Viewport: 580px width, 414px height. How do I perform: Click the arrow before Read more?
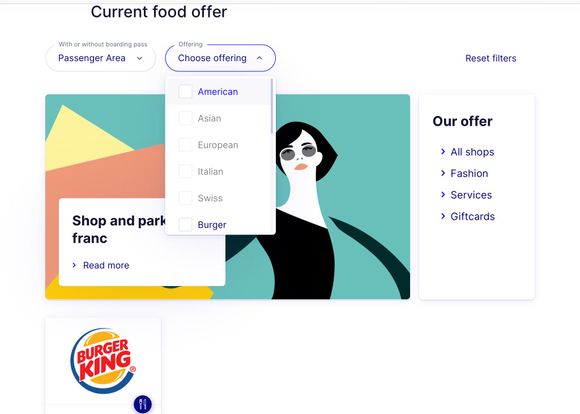[x=74, y=265]
